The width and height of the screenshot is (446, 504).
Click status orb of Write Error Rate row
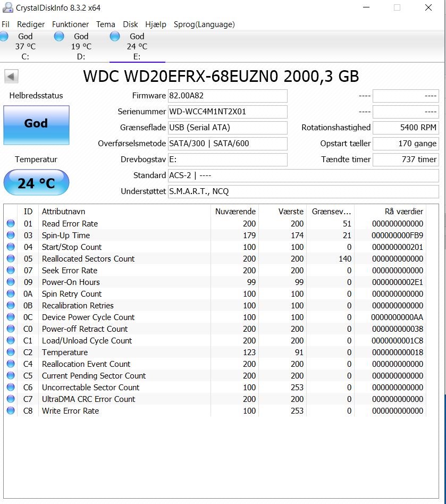pos(11,410)
